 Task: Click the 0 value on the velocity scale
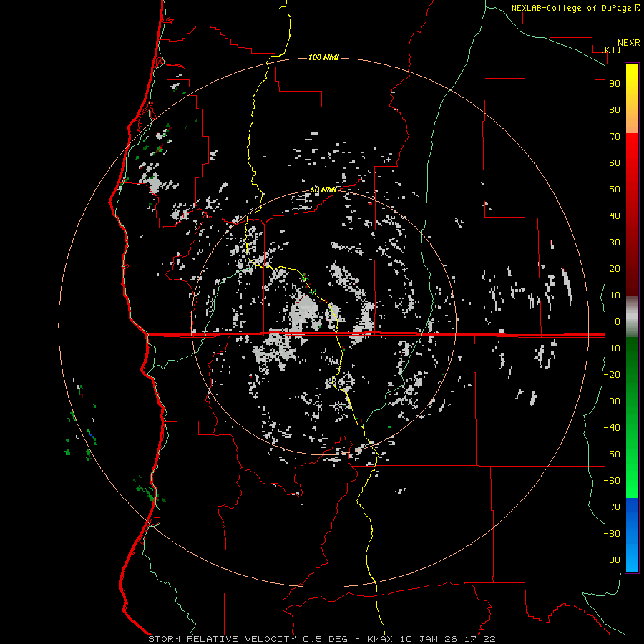(618, 321)
